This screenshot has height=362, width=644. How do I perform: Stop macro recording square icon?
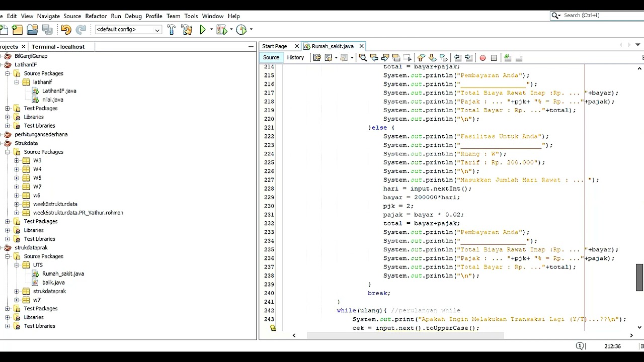click(x=494, y=58)
